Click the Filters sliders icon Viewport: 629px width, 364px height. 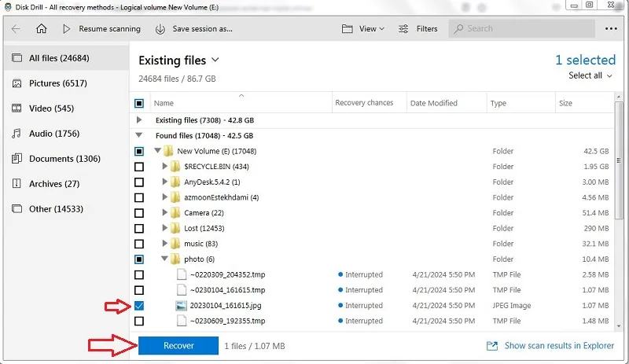[x=403, y=28]
